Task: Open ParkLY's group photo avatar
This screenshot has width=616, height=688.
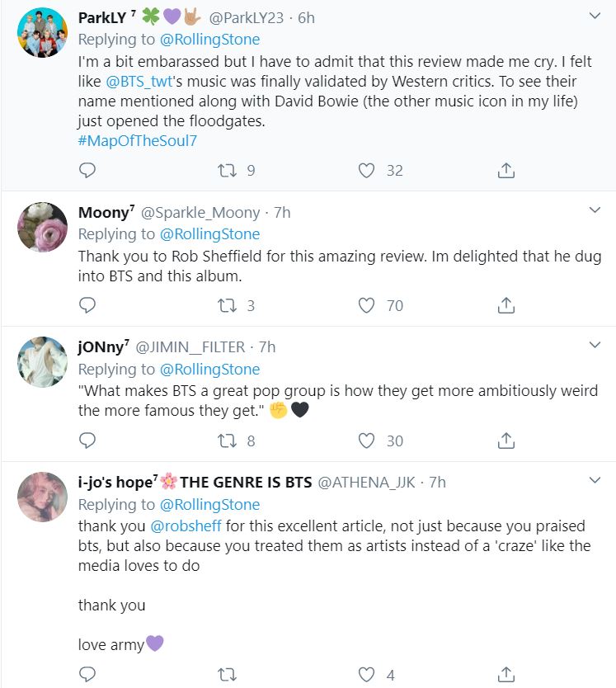Action: coord(42,32)
